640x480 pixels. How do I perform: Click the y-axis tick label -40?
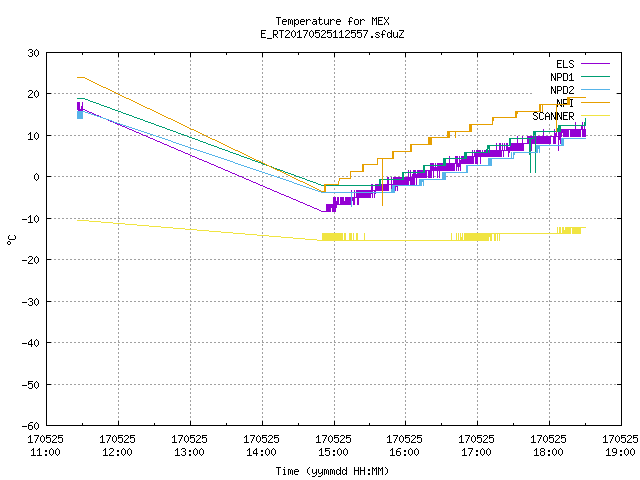pyautogui.click(x=31, y=343)
